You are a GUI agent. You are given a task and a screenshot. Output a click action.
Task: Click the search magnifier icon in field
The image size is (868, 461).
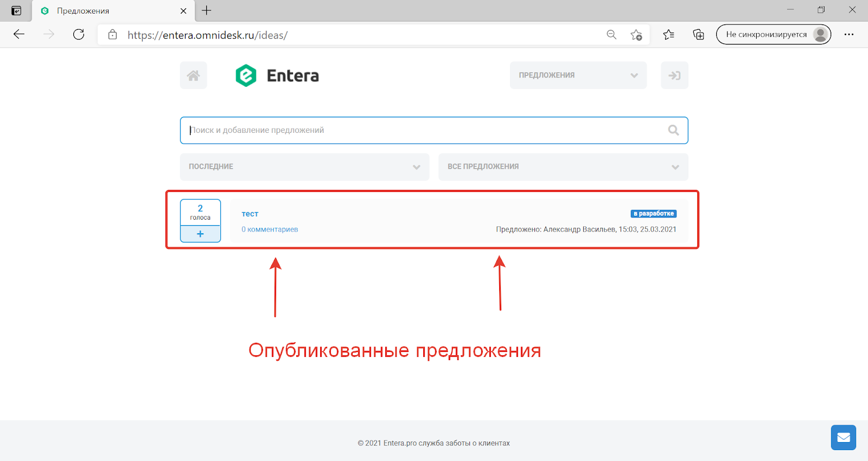[x=673, y=130]
